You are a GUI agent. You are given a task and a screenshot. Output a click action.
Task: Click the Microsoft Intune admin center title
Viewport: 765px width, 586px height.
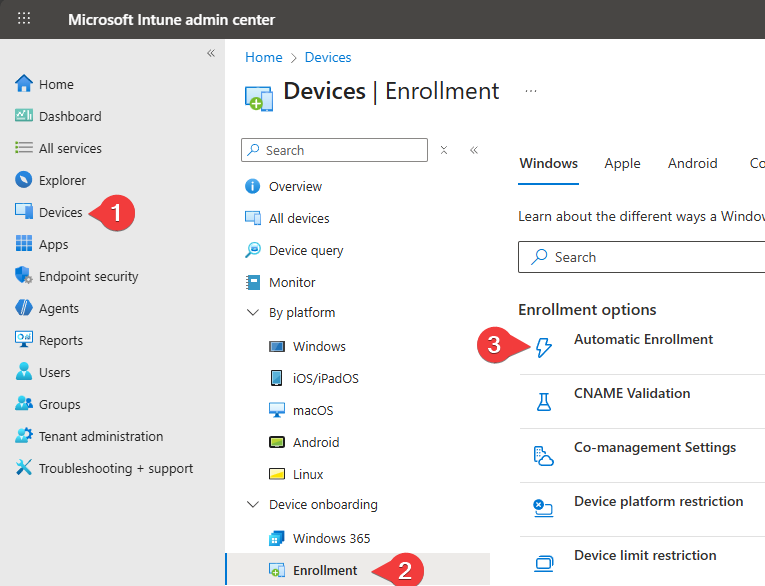[171, 20]
